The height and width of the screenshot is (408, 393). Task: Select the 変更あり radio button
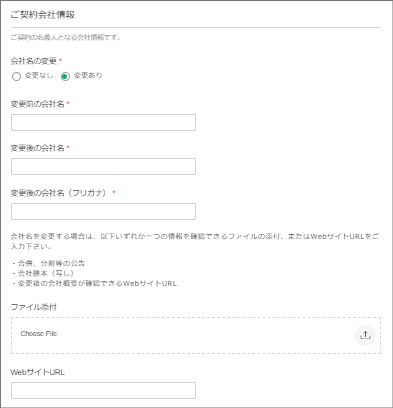pyautogui.click(x=65, y=76)
